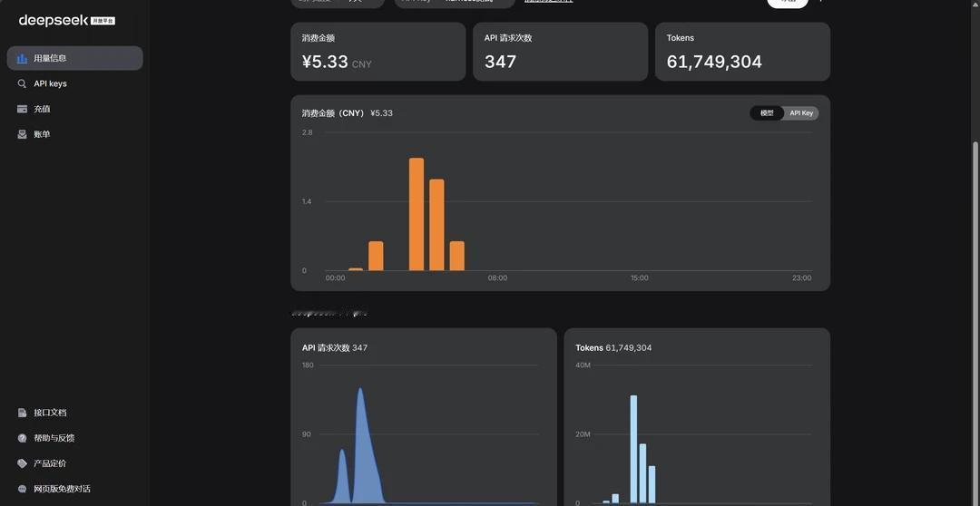Screen dimensions: 980x506
Task: Open the 用量信息 usage chart icon
Action: (x=22, y=58)
